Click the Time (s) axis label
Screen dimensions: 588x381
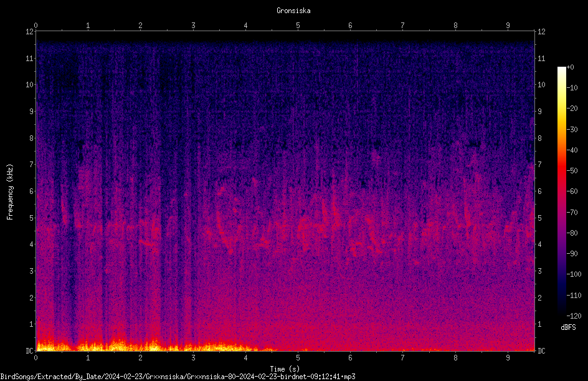(x=285, y=369)
